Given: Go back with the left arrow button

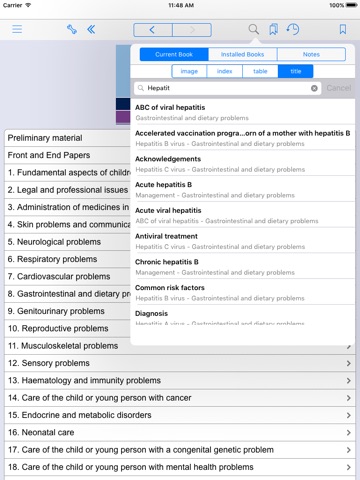Looking at the screenshot, I should click(x=153, y=30).
